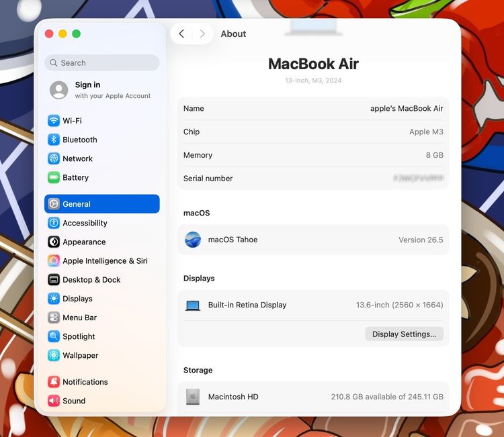Screen dimensions: 504x437
Task: Click the Apple M3 chip value
Action: coord(426,132)
